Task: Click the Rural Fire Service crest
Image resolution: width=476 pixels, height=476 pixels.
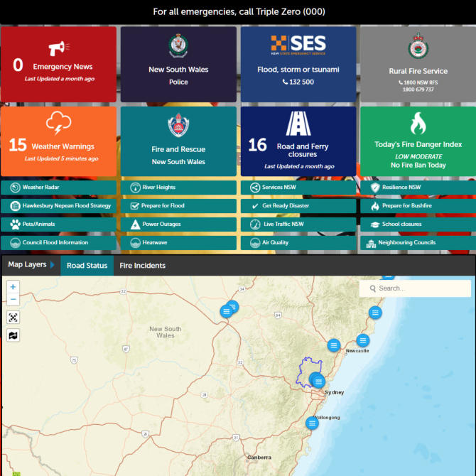Action: [418, 46]
